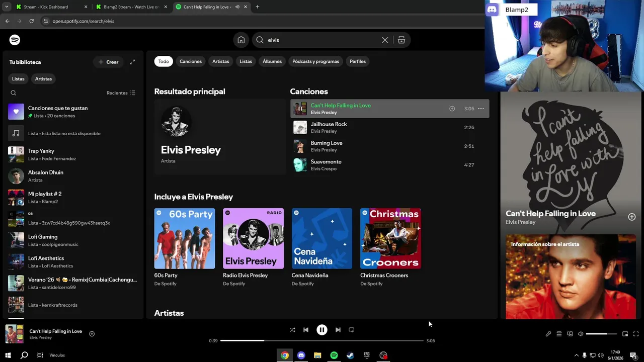Screen dimensions: 644x362
Task: Mute the Can't Help Falling in Love tab audio
Action: pos(237,7)
